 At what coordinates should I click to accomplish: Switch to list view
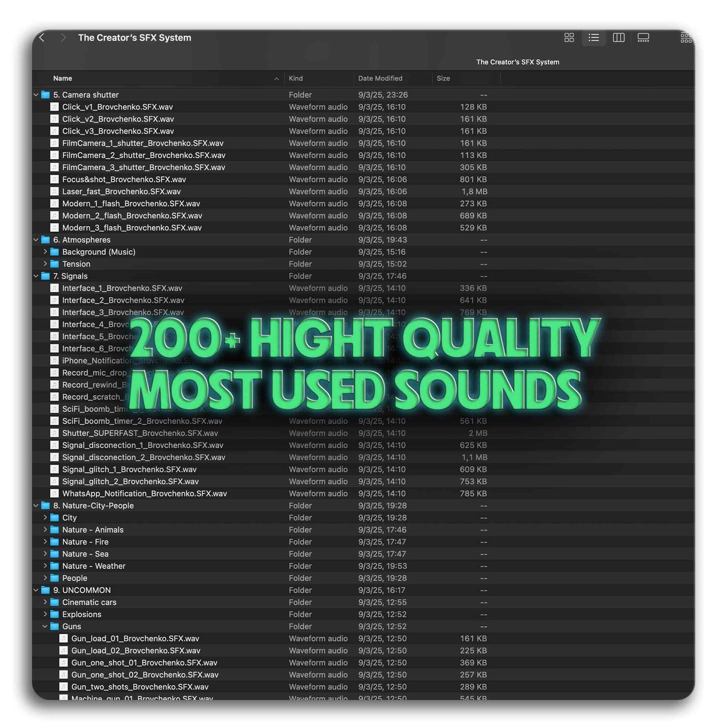(x=593, y=38)
